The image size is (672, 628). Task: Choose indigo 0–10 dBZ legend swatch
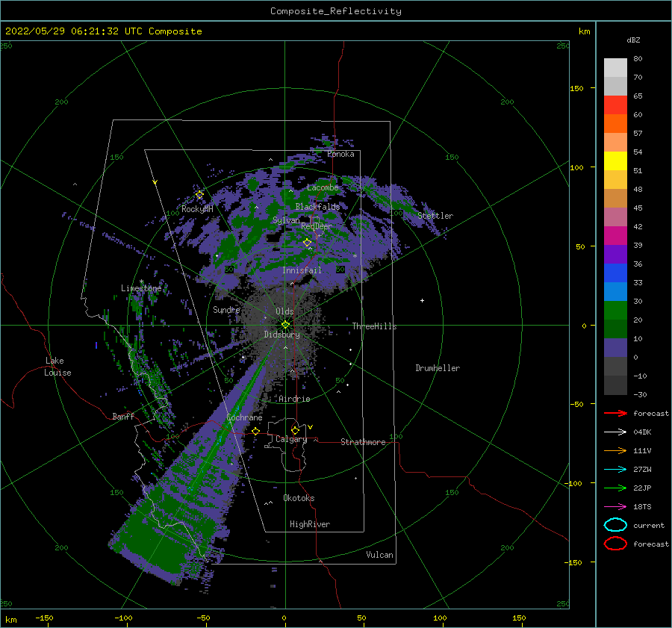[x=615, y=348]
